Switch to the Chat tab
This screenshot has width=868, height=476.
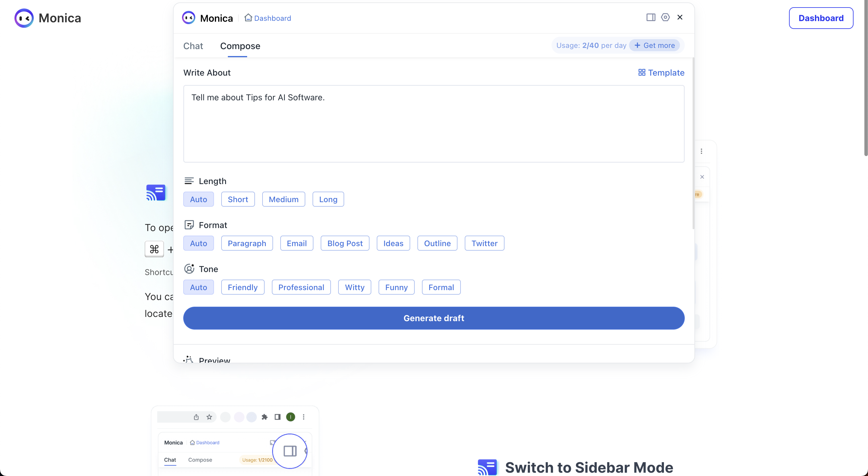click(193, 46)
